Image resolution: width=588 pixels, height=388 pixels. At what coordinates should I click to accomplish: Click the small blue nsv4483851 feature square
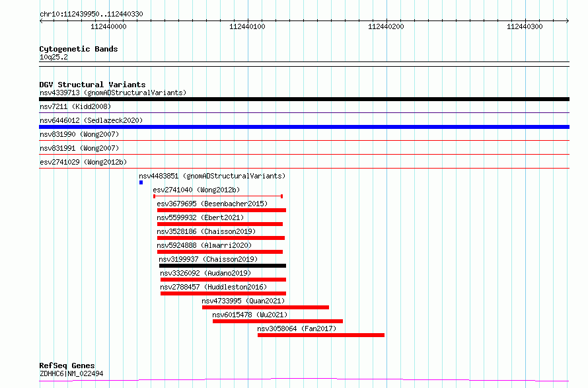(141, 182)
